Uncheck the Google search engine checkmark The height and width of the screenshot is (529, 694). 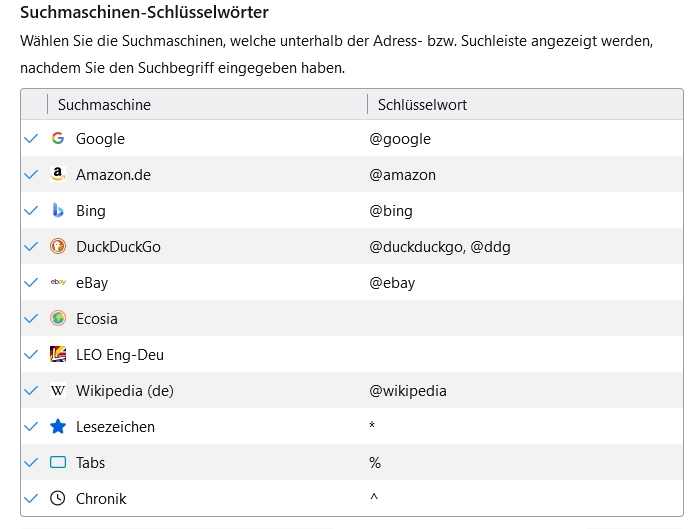pyautogui.click(x=31, y=139)
